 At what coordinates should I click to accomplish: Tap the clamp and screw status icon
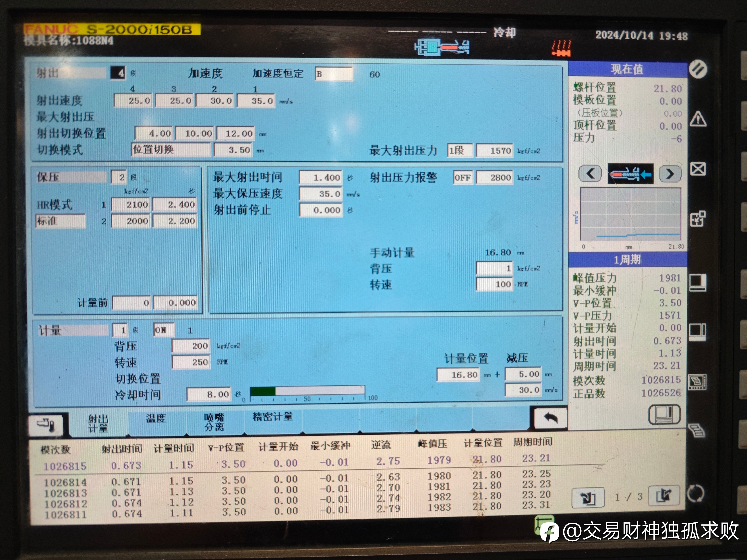click(442, 47)
